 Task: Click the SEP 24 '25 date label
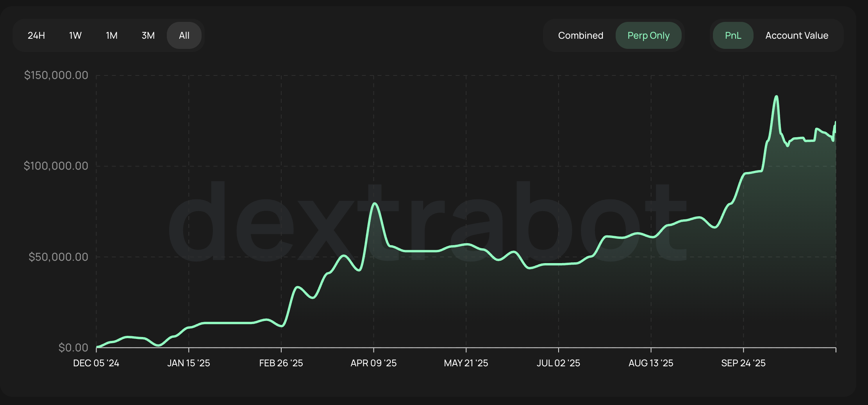(x=743, y=363)
